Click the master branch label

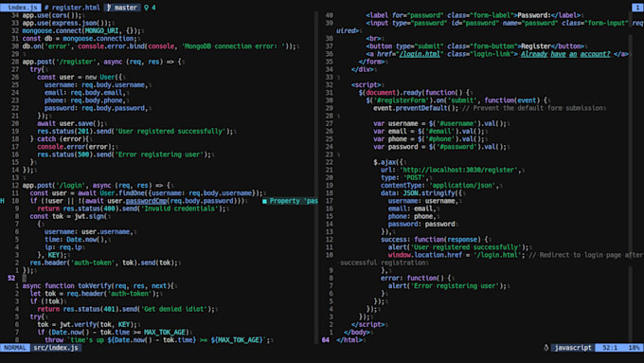[x=126, y=7]
